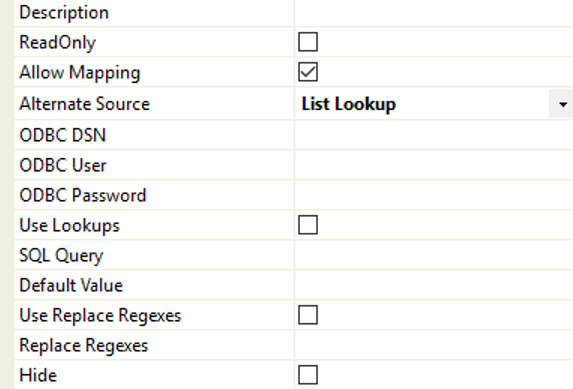573x389 pixels.
Task: Select the Description property row label
Action: click(64, 13)
